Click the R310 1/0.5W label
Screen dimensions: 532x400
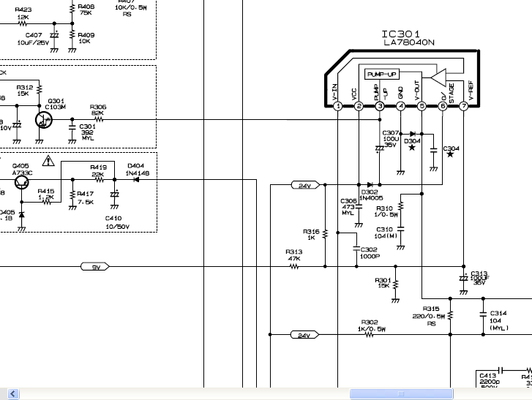point(386,211)
